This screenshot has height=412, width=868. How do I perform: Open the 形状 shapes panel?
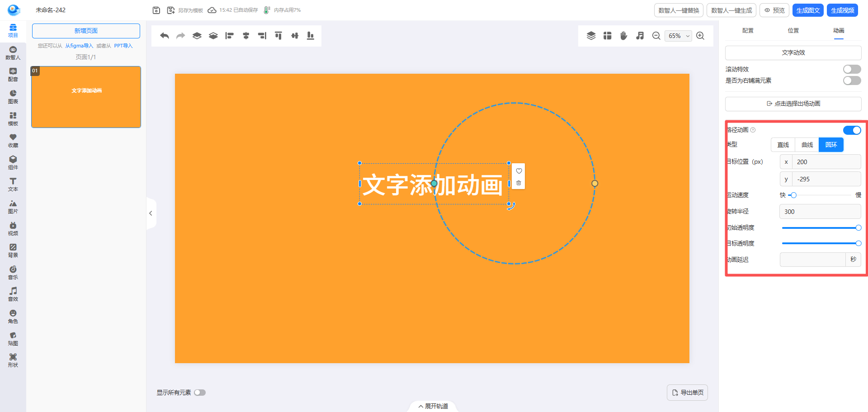click(13, 360)
